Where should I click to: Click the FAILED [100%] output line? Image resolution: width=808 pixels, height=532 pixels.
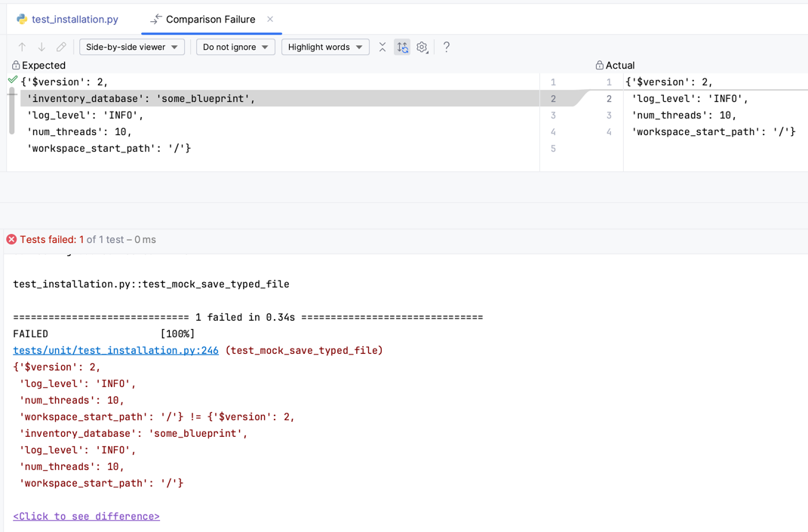coord(103,334)
